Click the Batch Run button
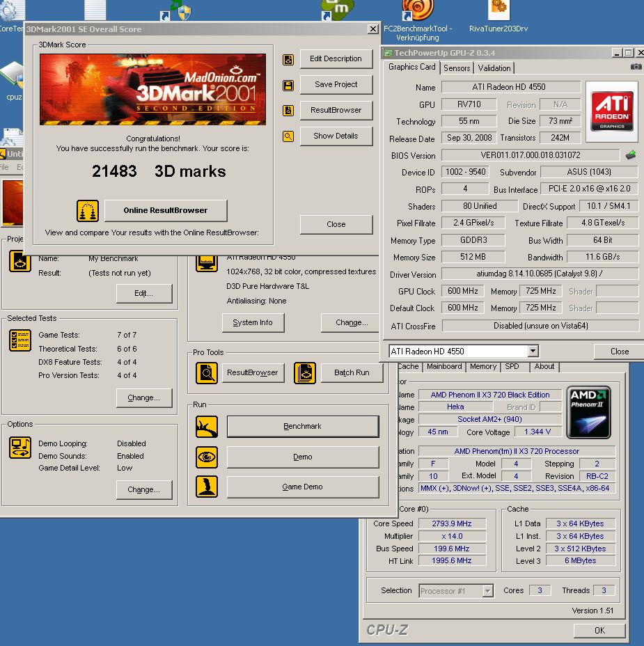This screenshot has width=644, height=646. pos(352,373)
